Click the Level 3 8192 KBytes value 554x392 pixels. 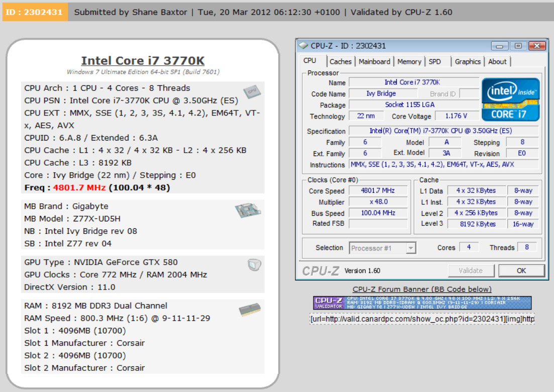pos(476,224)
